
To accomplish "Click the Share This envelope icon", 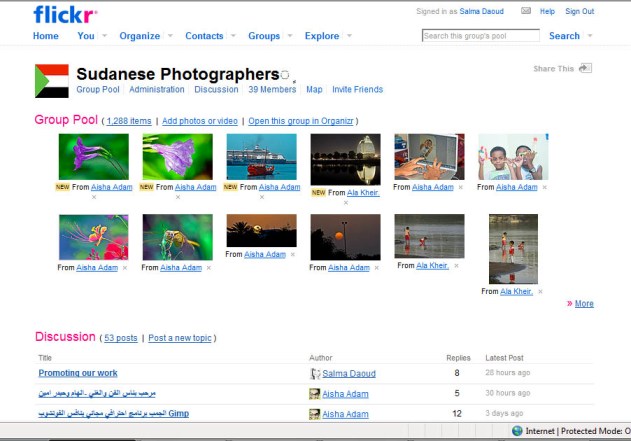I will pos(585,68).
